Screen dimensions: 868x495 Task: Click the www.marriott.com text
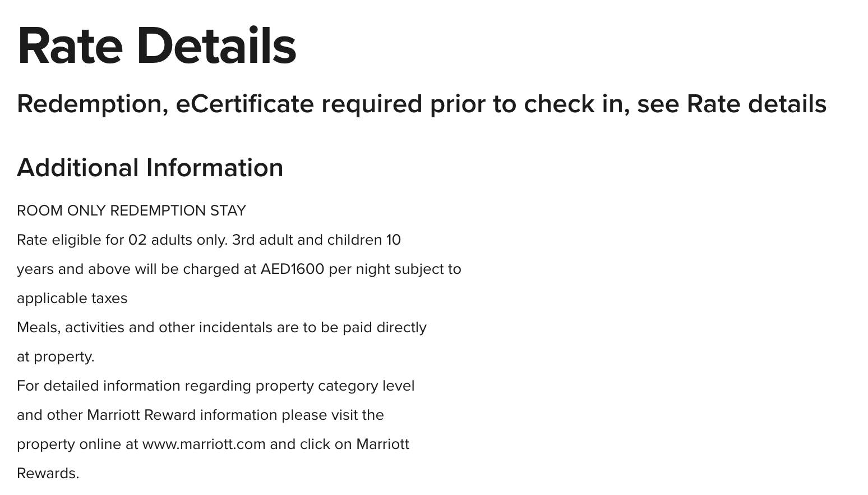204,444
